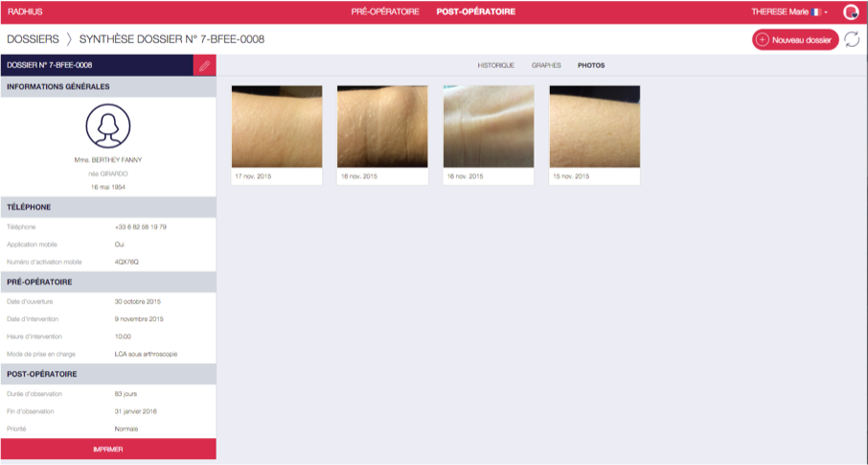Click the priority value Normale
868x465 pixels.
click(x=126, y=429)
